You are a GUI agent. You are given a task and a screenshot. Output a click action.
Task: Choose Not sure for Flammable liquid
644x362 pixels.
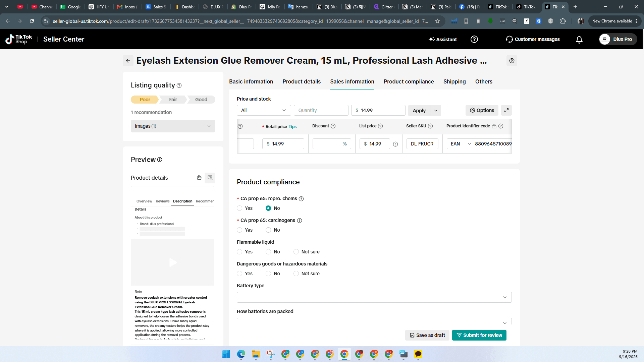(x=296, y=252)
